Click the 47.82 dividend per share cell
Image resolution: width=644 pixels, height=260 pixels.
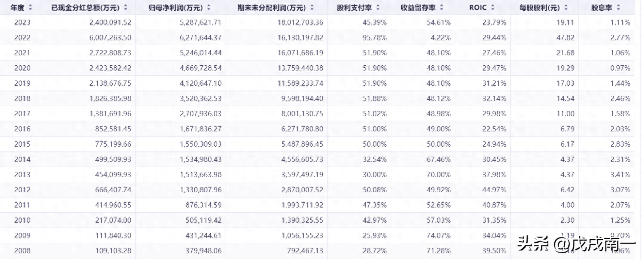coord(565,38)
